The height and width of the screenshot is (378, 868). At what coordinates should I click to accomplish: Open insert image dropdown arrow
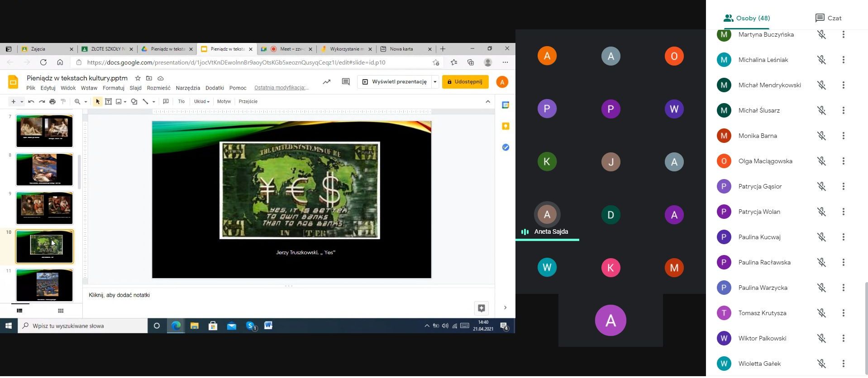pyautogui.click(x=125, y=102)
